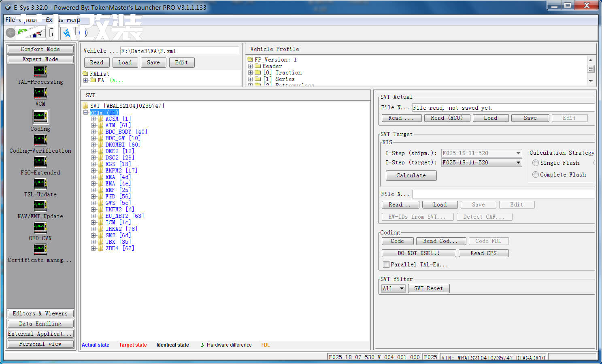Image resolution: width=602 pixels, height=364 pixels.
Task: Select the Single Flash radio button
Action: coord(536,163)
